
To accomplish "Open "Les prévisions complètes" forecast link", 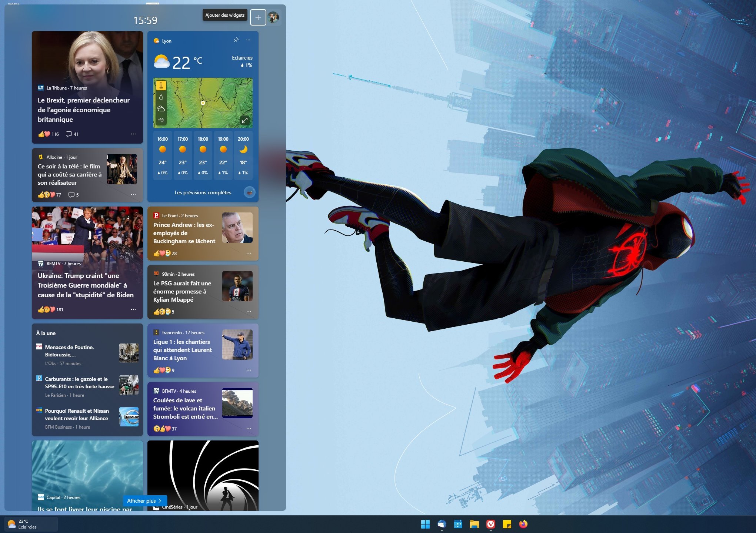I will 202,192.
